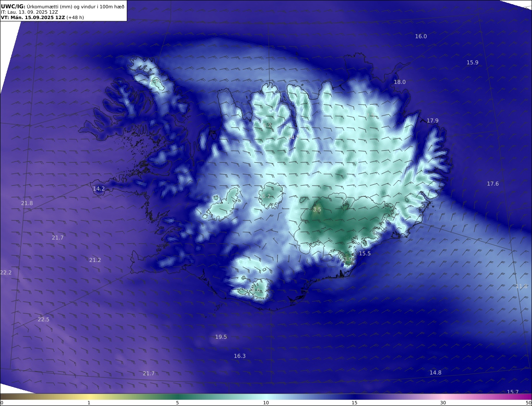Click the 17.6 value on the map
This screenshot has height=406, width=532.
[493, 184]
